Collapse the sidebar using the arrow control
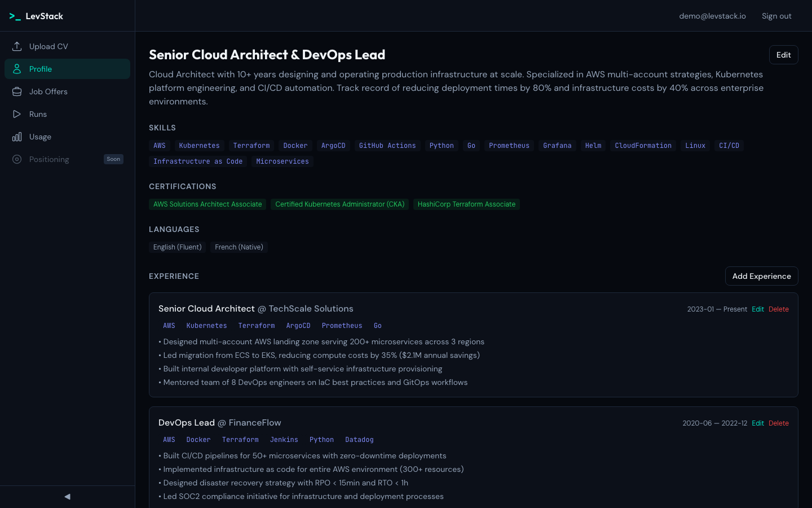Image resolution: width=812 pixels, height=508 pixels. pyautogui.click(x=67, y=496)
